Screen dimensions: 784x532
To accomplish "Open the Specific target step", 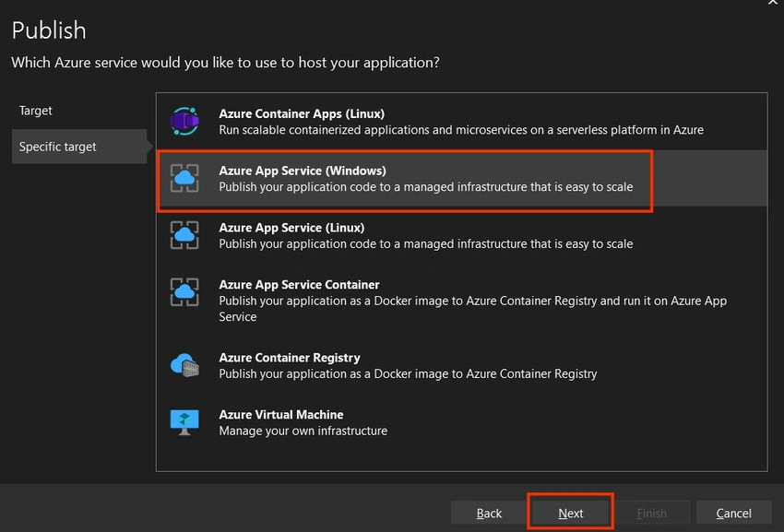I will tap(79, 147).
